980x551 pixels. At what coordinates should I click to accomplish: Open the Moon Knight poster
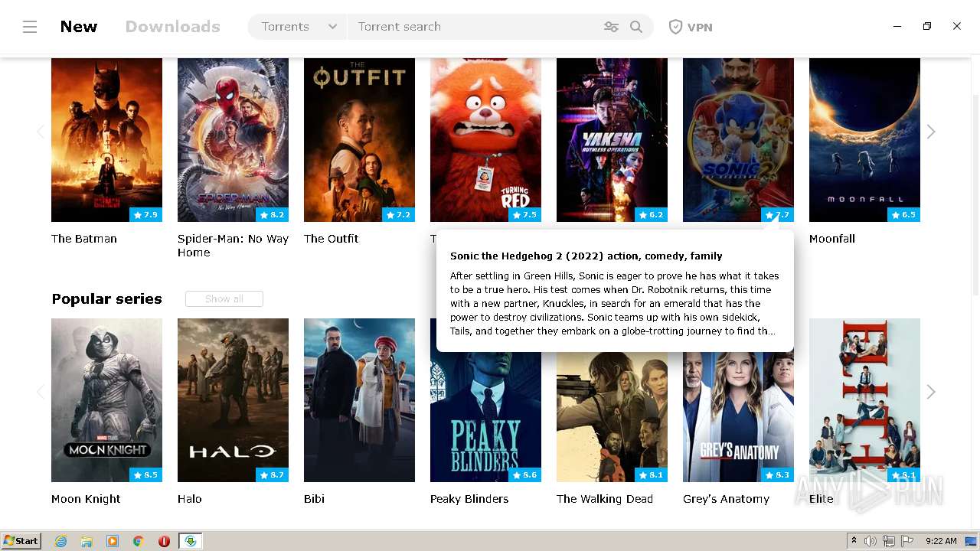106,400
